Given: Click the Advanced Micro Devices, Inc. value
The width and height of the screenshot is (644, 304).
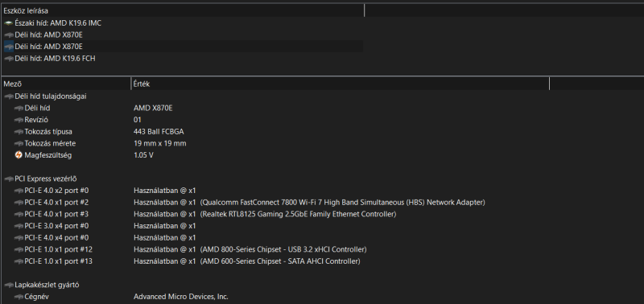Looking at the screenshot, I should (181, 297).
